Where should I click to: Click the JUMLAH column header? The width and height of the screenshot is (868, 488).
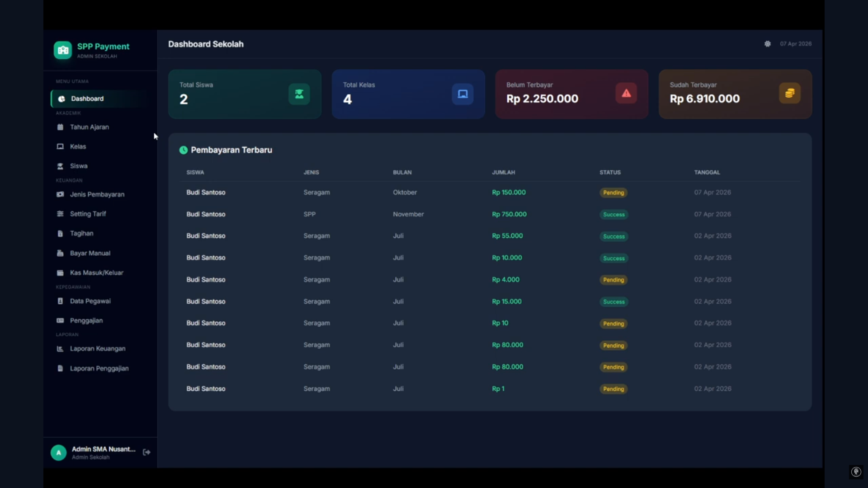point(504,172)
